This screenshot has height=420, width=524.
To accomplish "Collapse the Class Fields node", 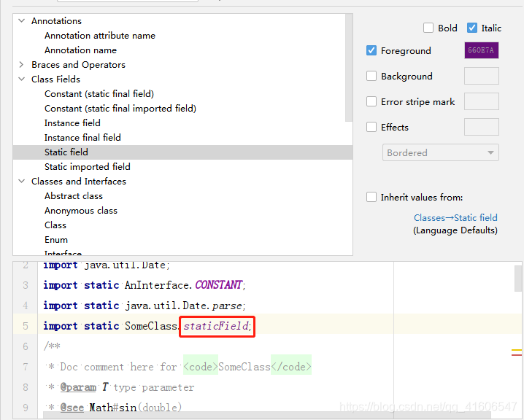I will (x=22, y=79).
